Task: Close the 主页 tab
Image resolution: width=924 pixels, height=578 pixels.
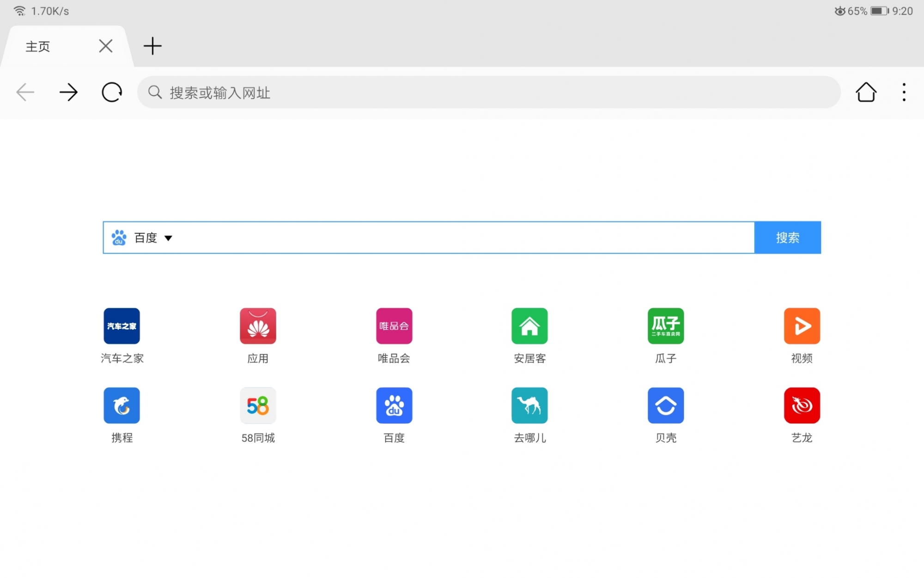Action: pos(106,46)
